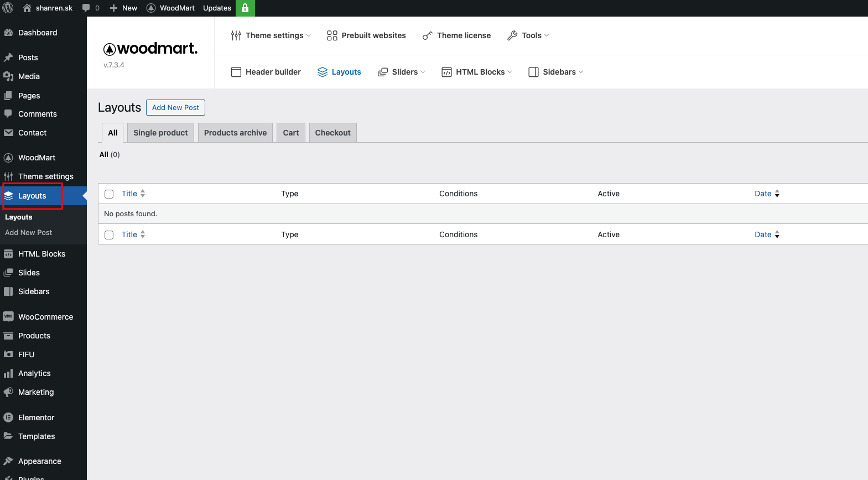Tick the select-all checkbox in table footer

tap(109, 235)
